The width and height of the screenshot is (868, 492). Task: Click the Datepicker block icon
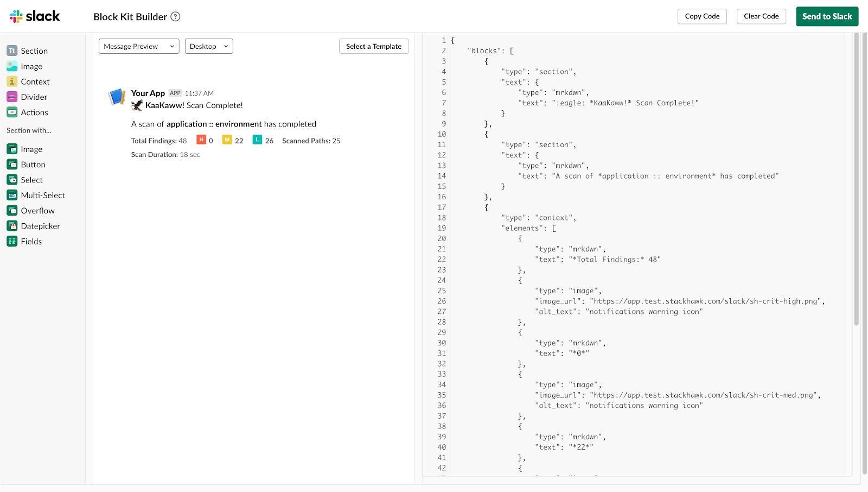coord(12,226)
